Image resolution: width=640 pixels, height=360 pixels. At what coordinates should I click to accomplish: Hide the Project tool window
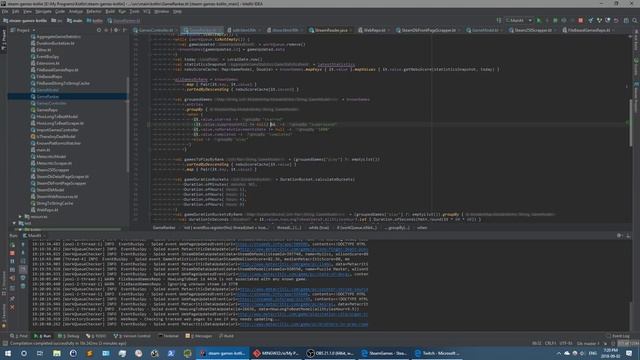[124, 30]
